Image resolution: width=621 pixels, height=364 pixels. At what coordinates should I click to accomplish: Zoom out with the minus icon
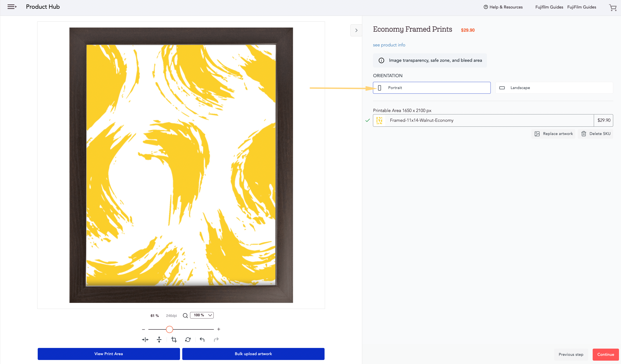(143, 329)
